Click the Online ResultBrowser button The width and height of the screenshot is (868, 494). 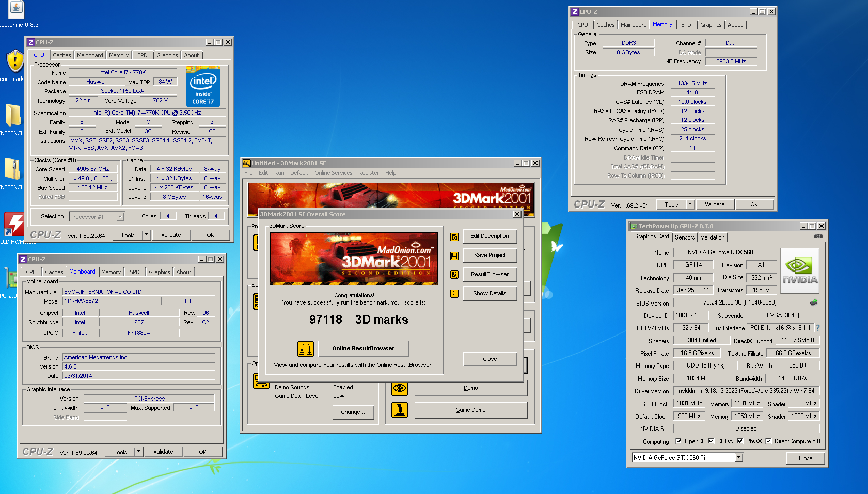point(364,349)
